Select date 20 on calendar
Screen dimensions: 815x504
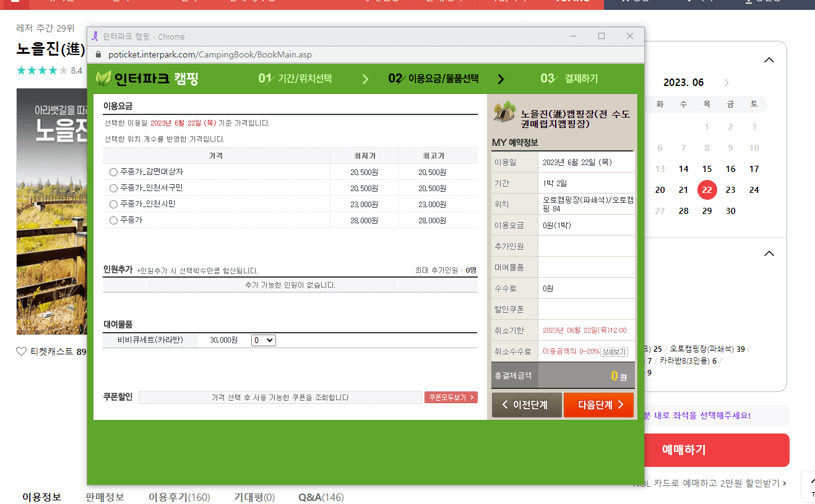point(660,190)
